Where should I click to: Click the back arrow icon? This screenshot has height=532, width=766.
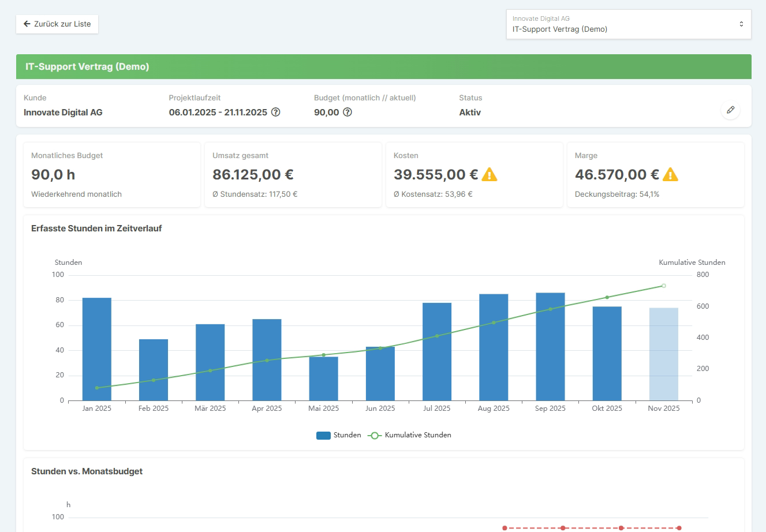[27, 24]
